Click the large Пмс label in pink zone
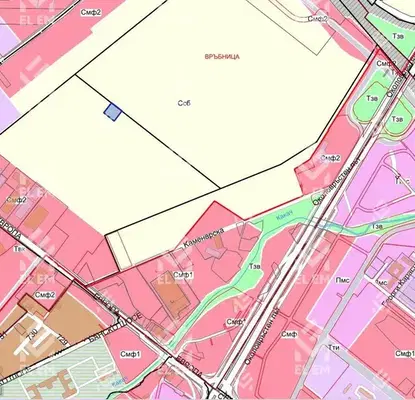Viewport: 415px width, 400px height. point(343,280)
